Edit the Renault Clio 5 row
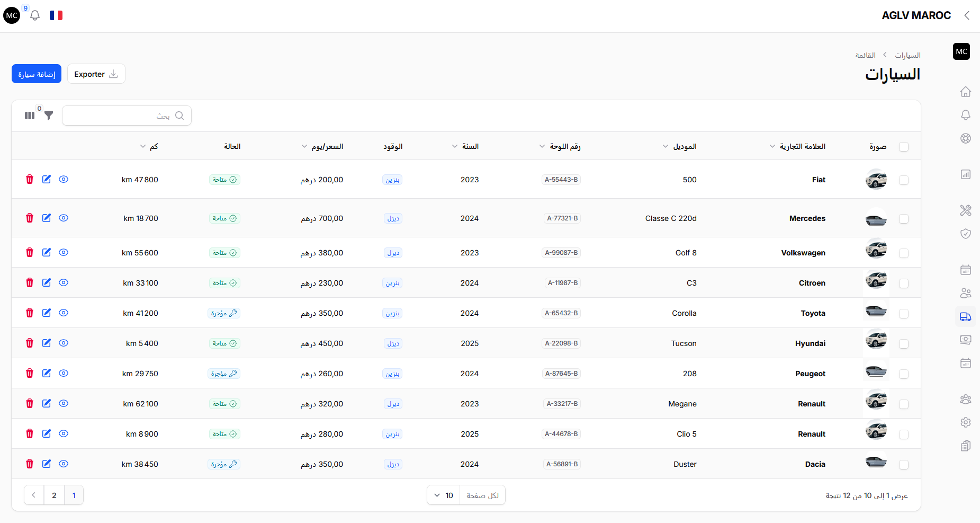 [x=47, y=433]
